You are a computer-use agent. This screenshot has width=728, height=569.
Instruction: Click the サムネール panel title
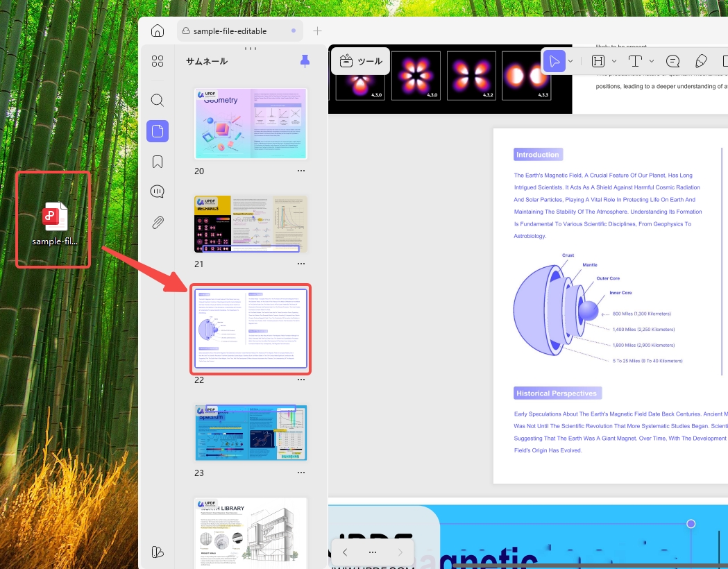click(x=207, y=61)
